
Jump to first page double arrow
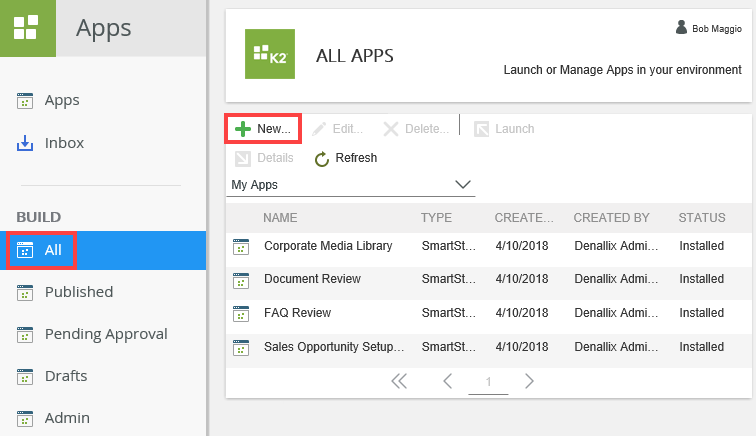pos(400,381)
